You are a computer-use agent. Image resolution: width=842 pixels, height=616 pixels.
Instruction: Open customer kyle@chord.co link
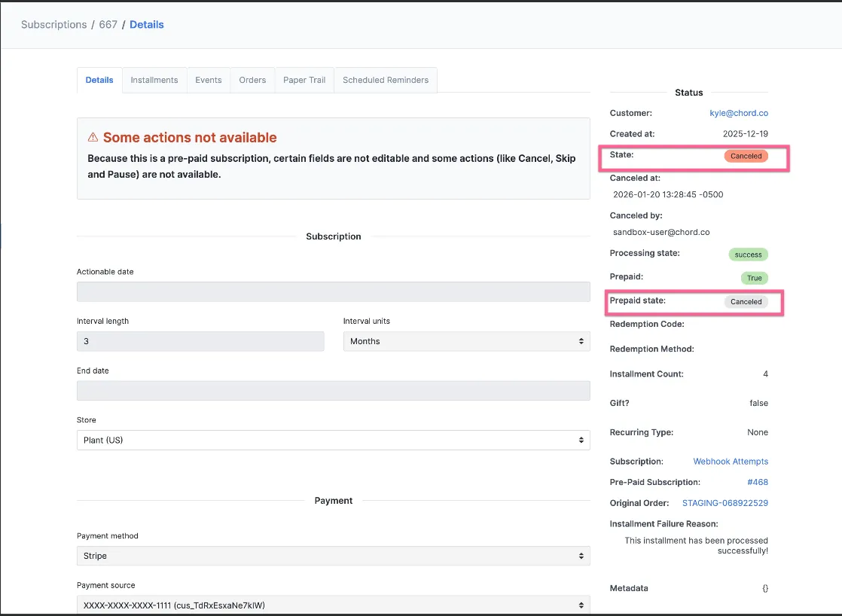(x=739, y=113)
